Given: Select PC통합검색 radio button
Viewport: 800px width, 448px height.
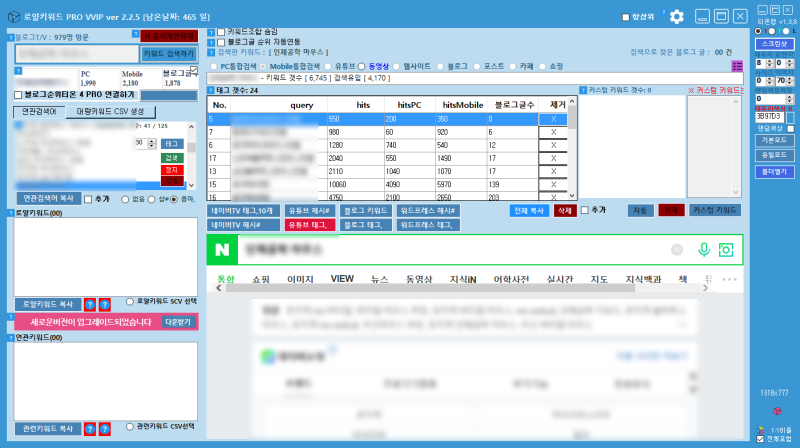Looking at the screenshot, I should [214, 66].
